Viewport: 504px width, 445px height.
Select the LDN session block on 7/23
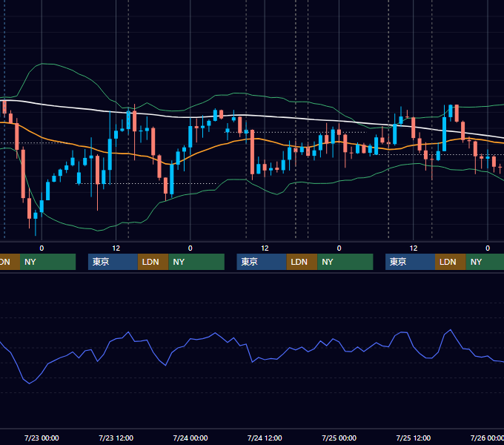coord(153,262)
